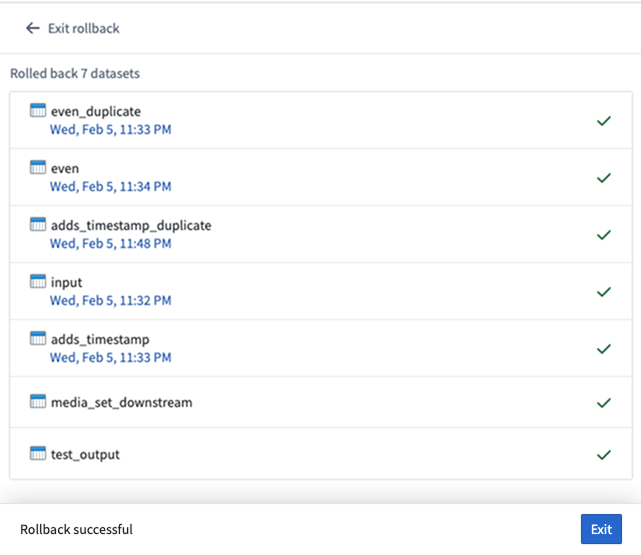The image size is (641, 555).
Task: Click the checkmark on media_set_downstream row
Action: tap(603, 403)
